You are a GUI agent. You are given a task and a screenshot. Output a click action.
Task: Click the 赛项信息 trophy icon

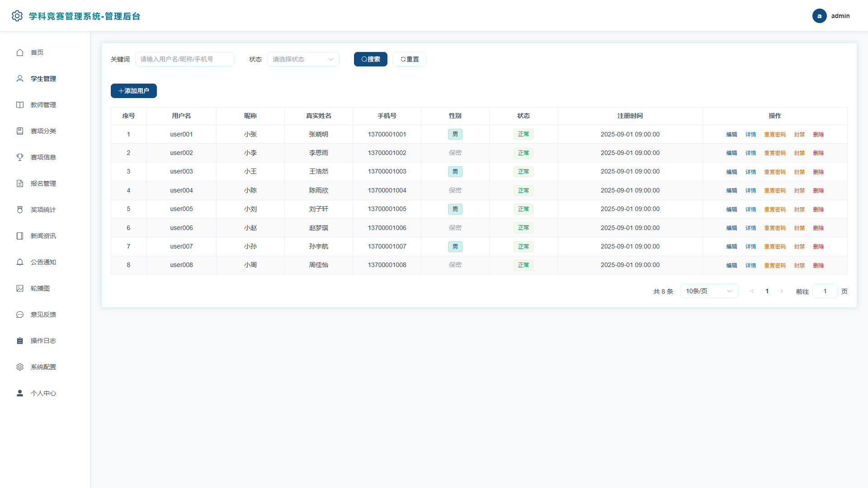coord(20,157)
